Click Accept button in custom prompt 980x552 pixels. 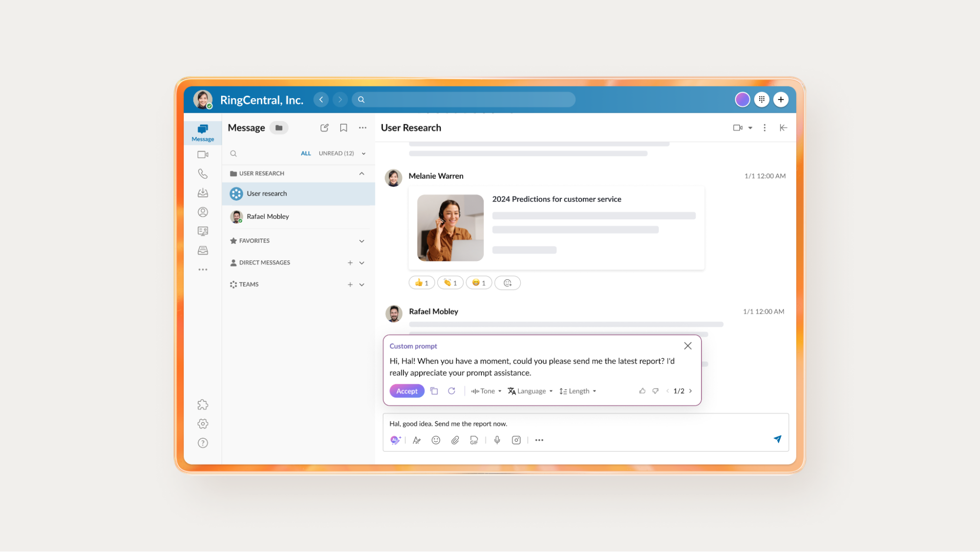point(406,391)
